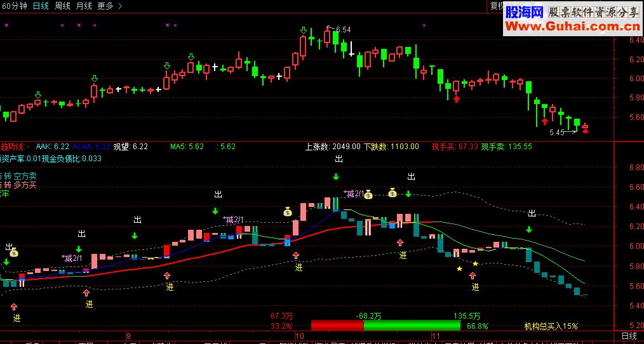The width and height of the screenshot is (644, 344).
Task: Click 现金负债比:0.033 text
Action: pyautogui.click(x=72, y=159)
